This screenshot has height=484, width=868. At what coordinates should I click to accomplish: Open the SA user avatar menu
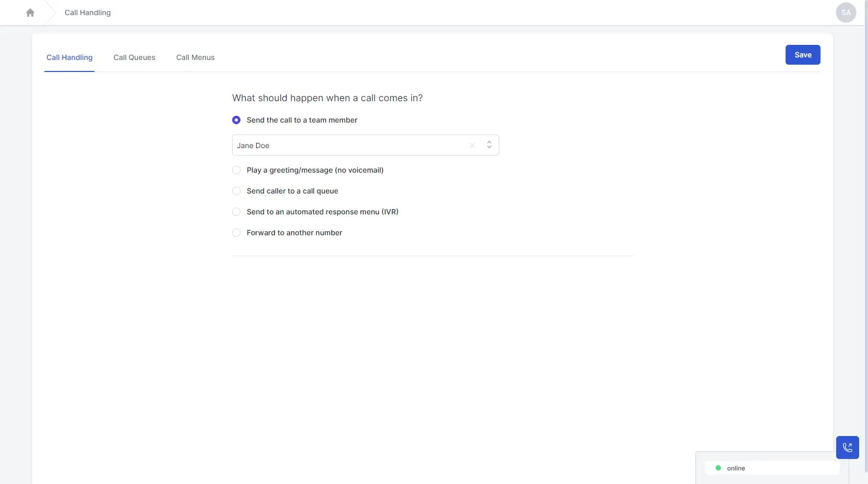point(846,12)
